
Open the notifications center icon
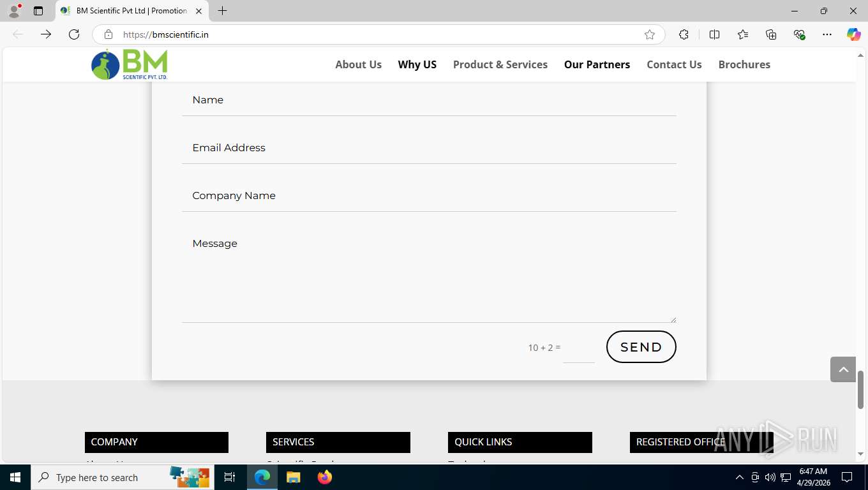[x=847, y=477]
